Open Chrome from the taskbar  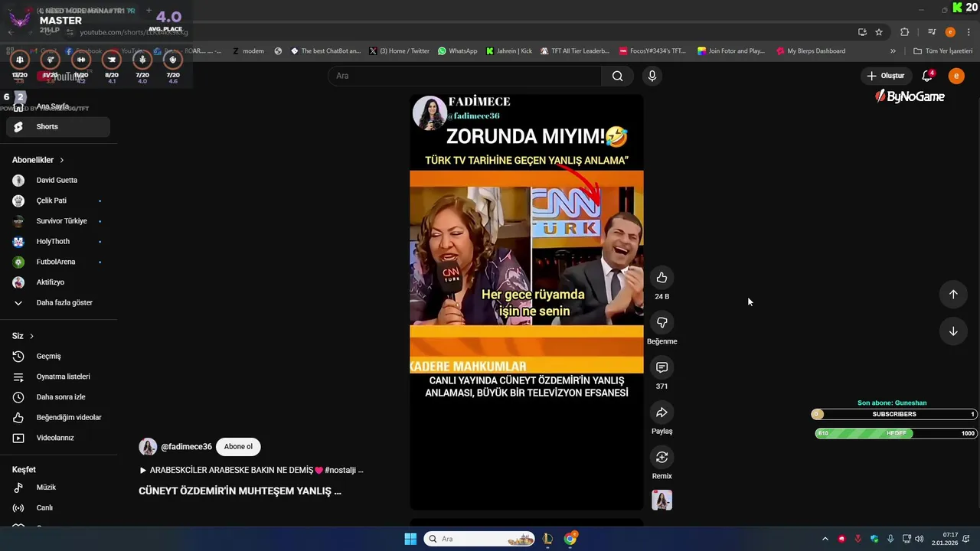[570, 539]
